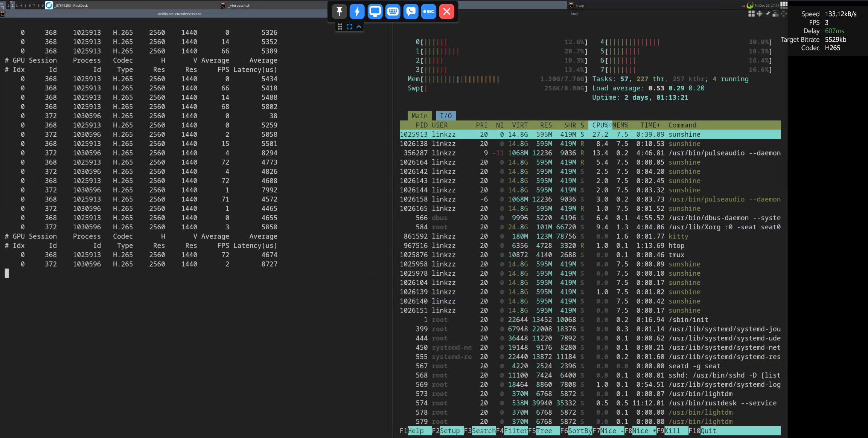The image size is (868, 438).
Task: Select pulseaudio process row PID 356287
Action: point(590,153)
